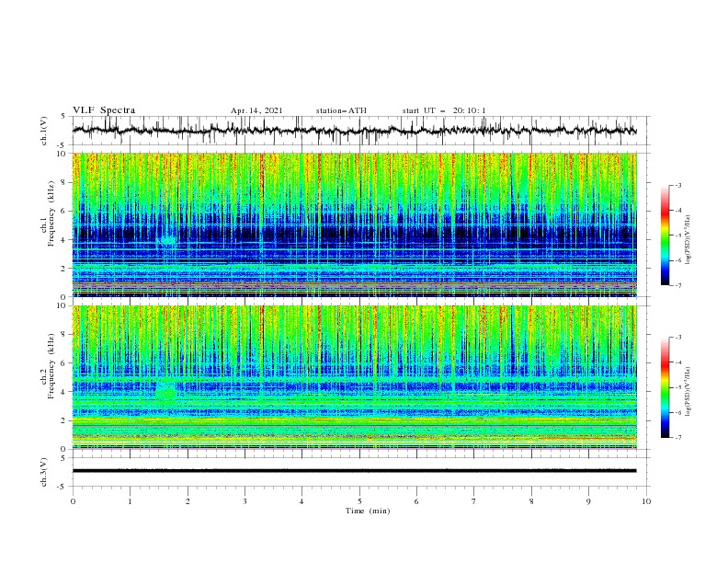The height and width of the screenshot is (563, 728).
Task: Click the ch.1 PSD color scale bar
Action: (x=665, y=236)
